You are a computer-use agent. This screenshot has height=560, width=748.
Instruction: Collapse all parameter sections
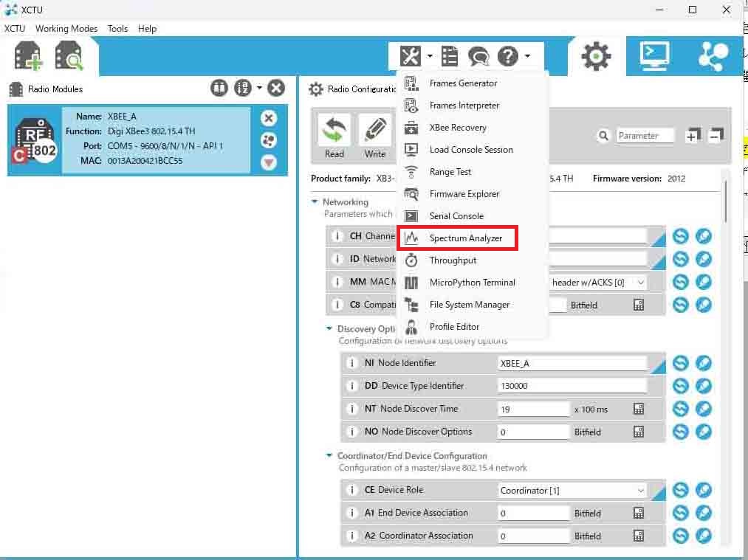click(x=716, y=136)
